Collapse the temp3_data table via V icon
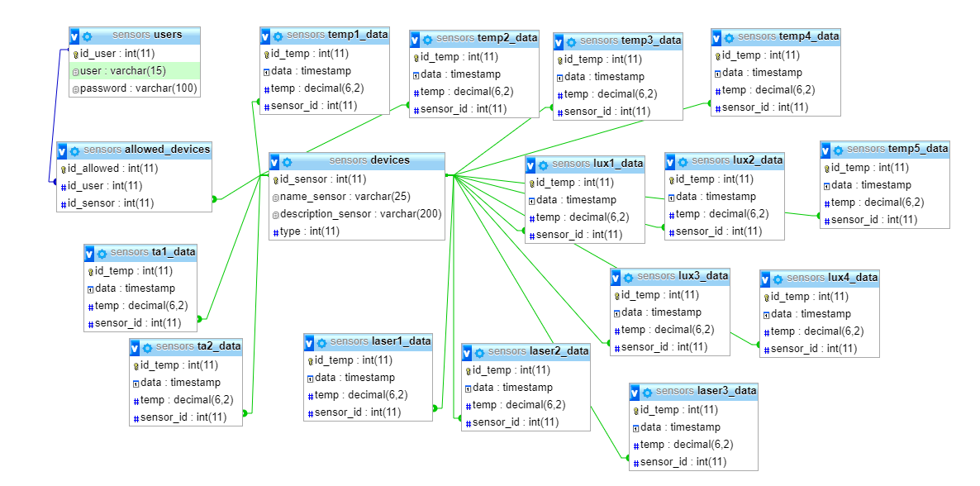980x486 pixels. point(559,42)
